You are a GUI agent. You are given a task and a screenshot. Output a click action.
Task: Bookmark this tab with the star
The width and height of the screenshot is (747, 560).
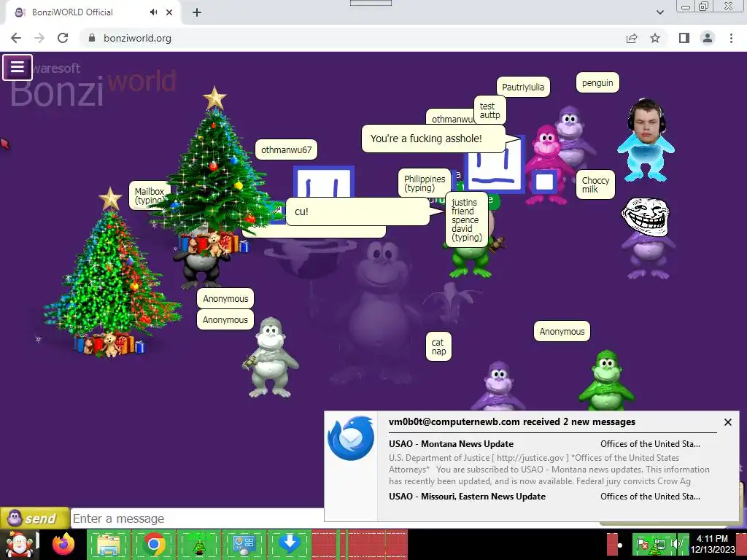click(x=655, y=38)
